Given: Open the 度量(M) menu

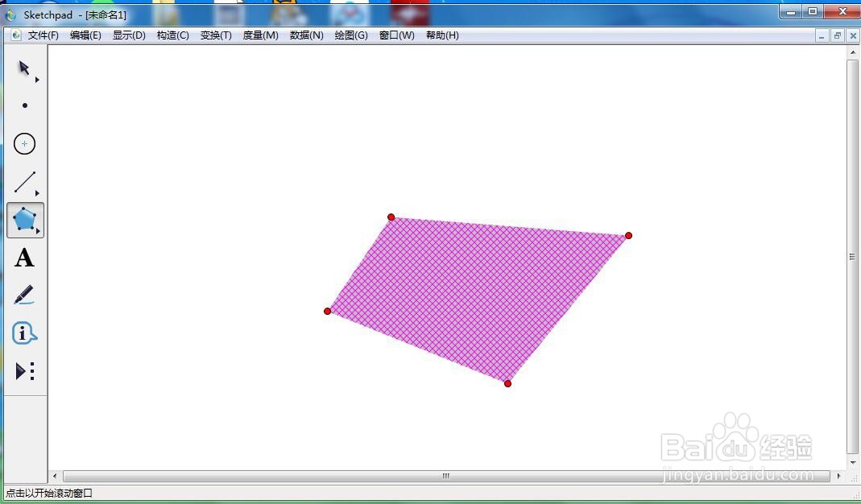Looking at the screenshot, I should coord(260,35).
